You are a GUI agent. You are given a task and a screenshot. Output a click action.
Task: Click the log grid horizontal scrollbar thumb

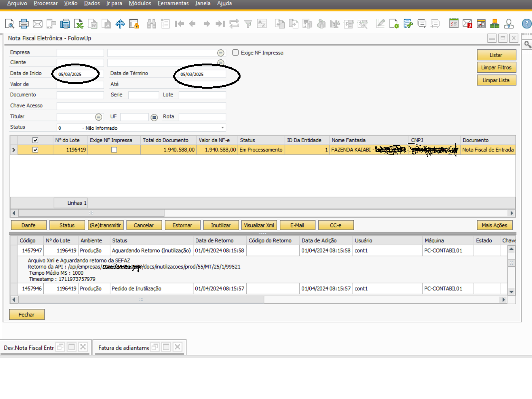(141, 300)
